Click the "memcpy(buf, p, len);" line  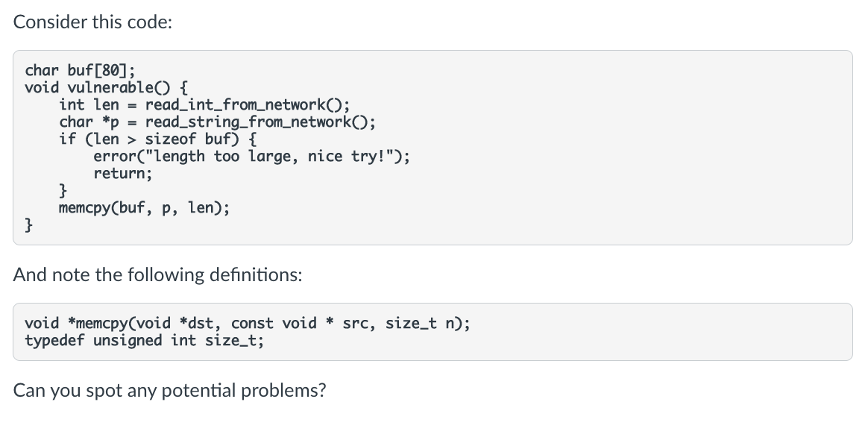pos(144,208)
